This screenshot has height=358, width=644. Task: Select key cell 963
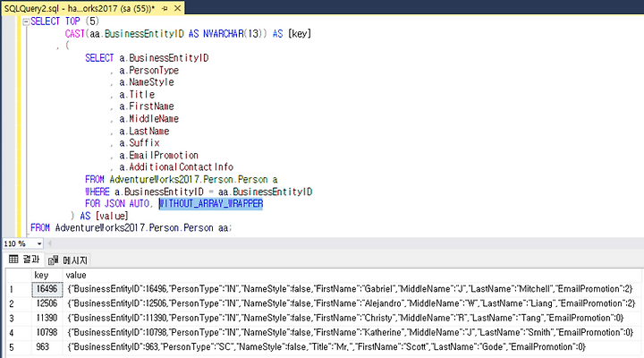47,346
